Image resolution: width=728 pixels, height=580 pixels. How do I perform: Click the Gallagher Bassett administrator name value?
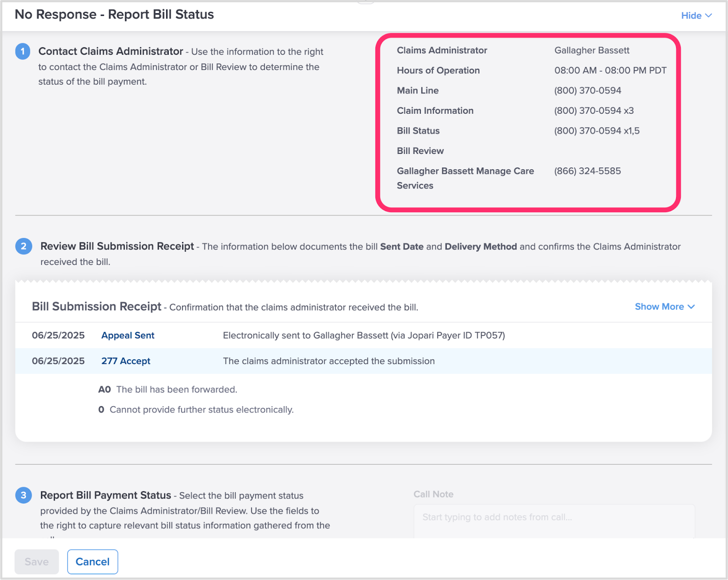point(591,51)
